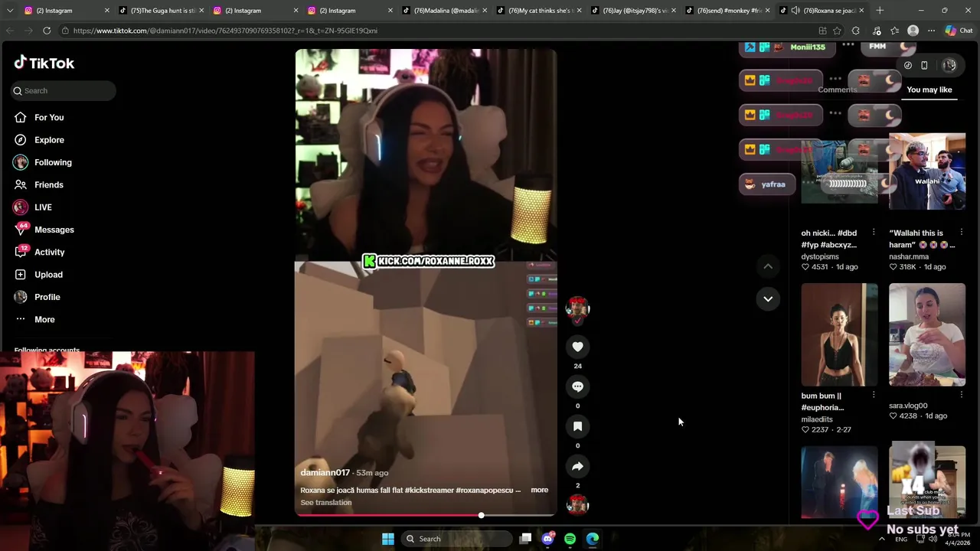
Task: Open milaediits profile link
Action: coord(817,419)
